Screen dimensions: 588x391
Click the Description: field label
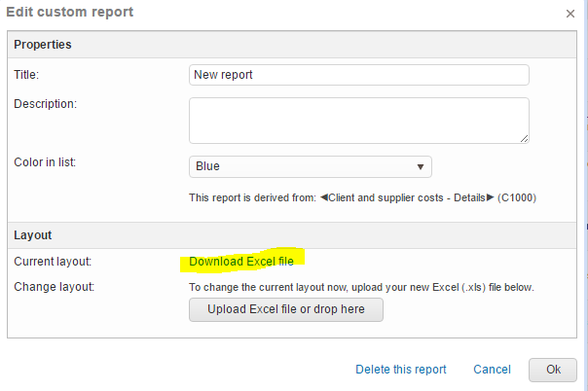[x=45, y=103]
